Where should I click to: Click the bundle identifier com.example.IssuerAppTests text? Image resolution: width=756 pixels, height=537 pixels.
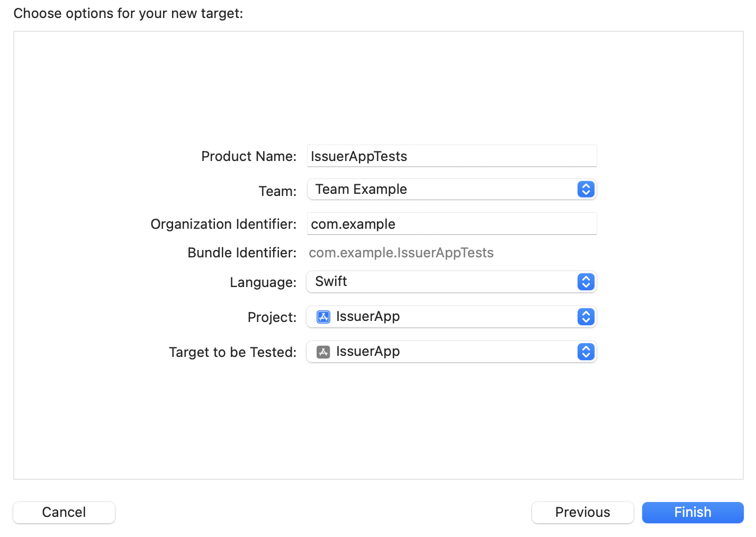coord(401,253)
